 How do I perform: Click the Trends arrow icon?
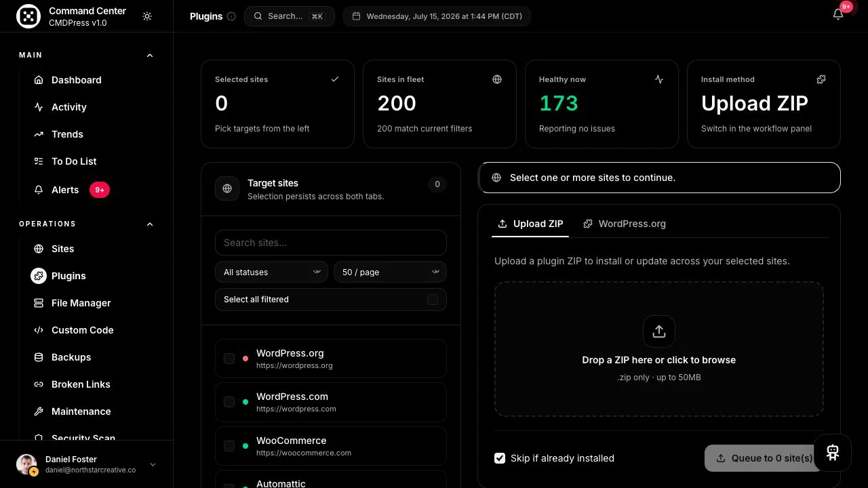39,134
